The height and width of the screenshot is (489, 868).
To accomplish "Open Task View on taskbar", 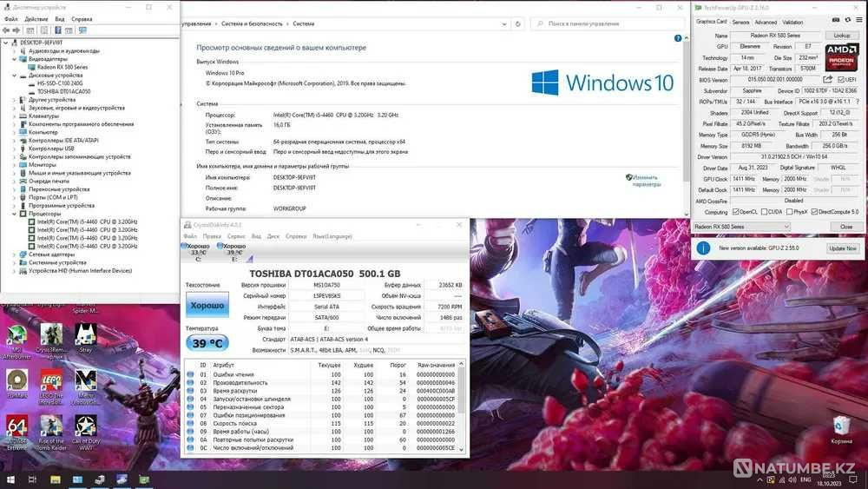I will (32, 479).
